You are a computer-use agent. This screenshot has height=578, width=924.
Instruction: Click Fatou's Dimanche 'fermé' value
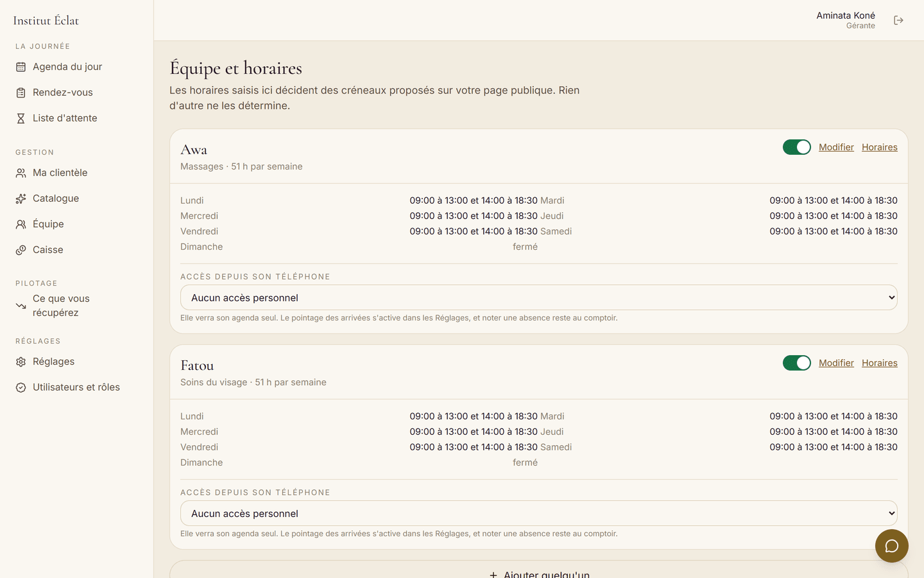pos(525,462)
